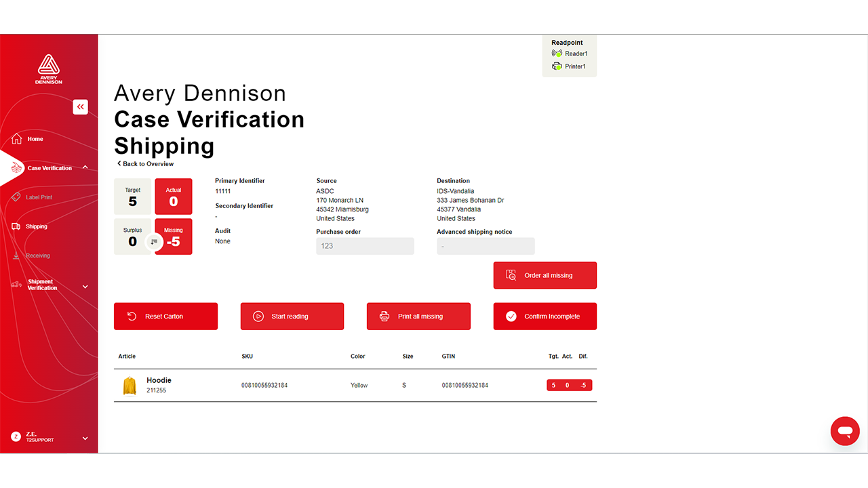The image size is (868, 488).
Task: Click Audit value None
Action: tap(222, 241)
